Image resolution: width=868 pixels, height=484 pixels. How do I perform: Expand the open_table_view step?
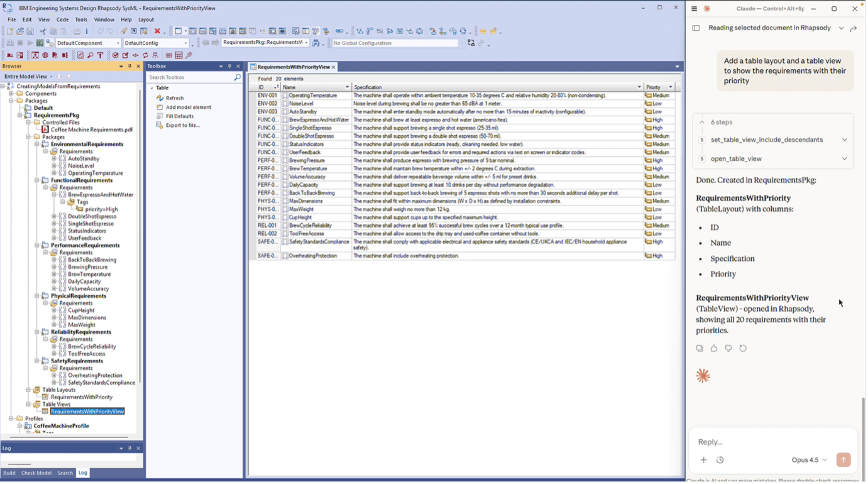[x=844, y=159]
